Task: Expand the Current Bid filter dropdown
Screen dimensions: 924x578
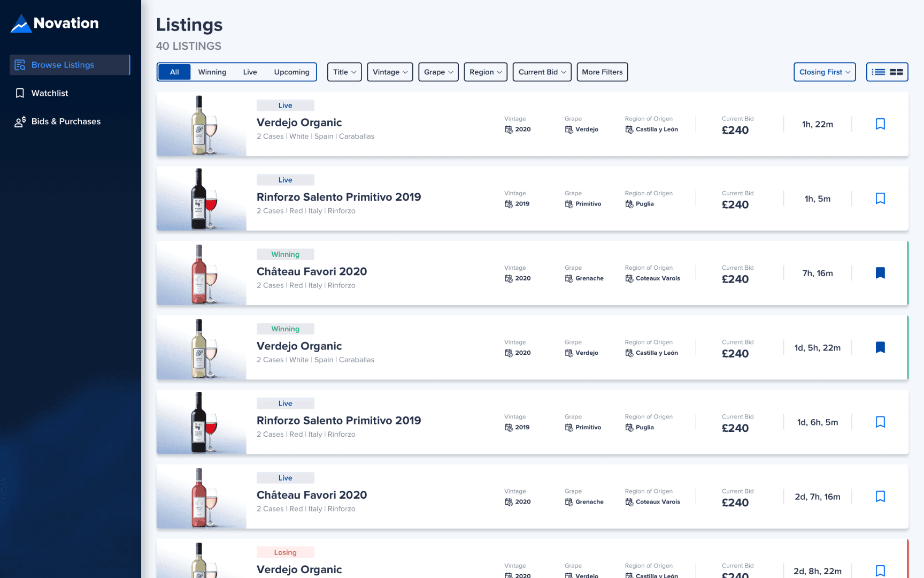Action: [542, 72]
